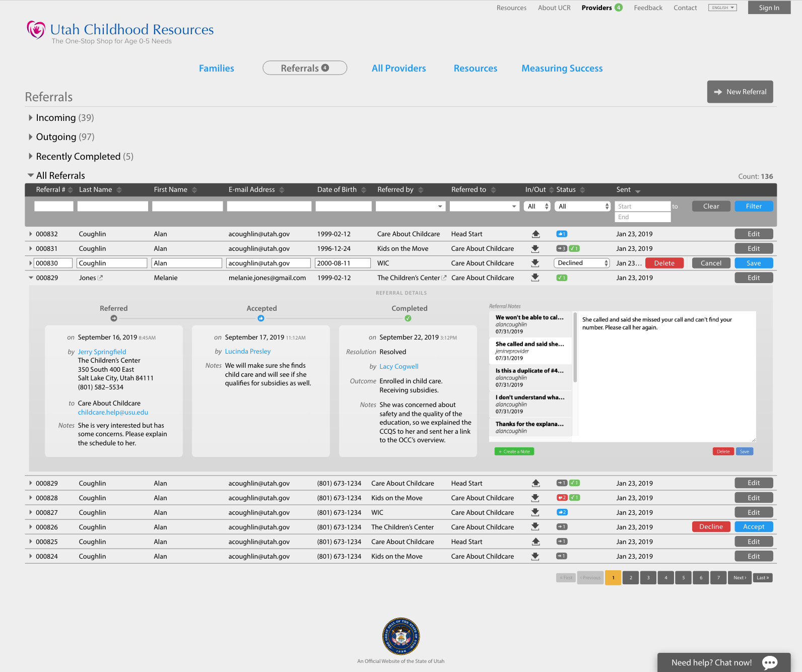This screenshot has height=672, width=802.
Task: Click the Completed timeline checkmark marker
Action: point(408,318)
